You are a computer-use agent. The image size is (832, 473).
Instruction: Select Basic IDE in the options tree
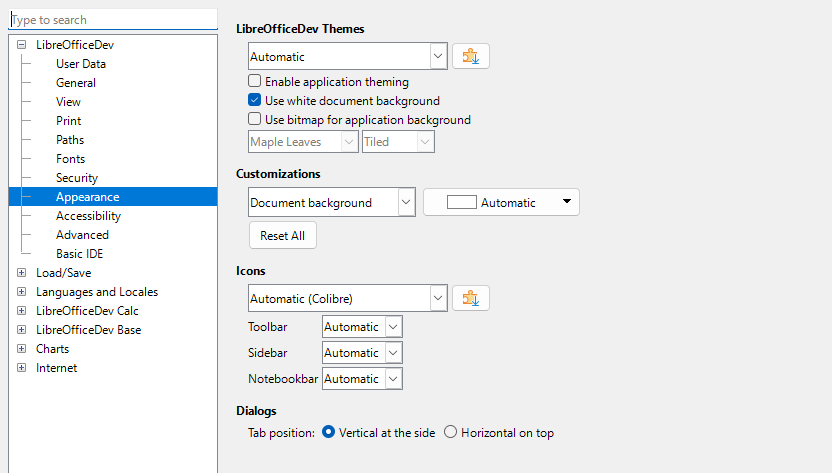coord(80,254)
